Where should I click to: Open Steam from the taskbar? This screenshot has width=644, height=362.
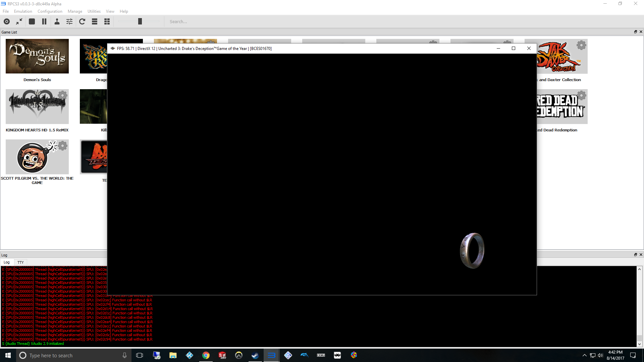pos(255,355)
